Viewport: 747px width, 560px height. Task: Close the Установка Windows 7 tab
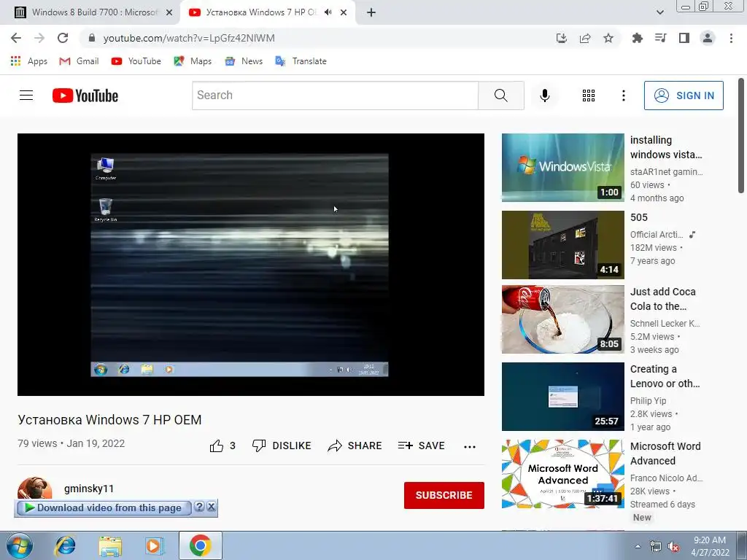pyautogui.click(x=344, y=12)
